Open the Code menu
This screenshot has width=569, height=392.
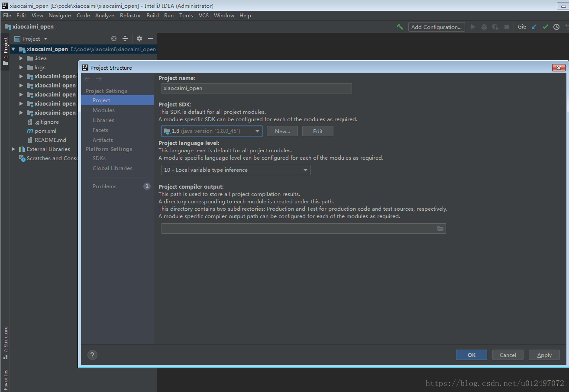pos(83,16)
